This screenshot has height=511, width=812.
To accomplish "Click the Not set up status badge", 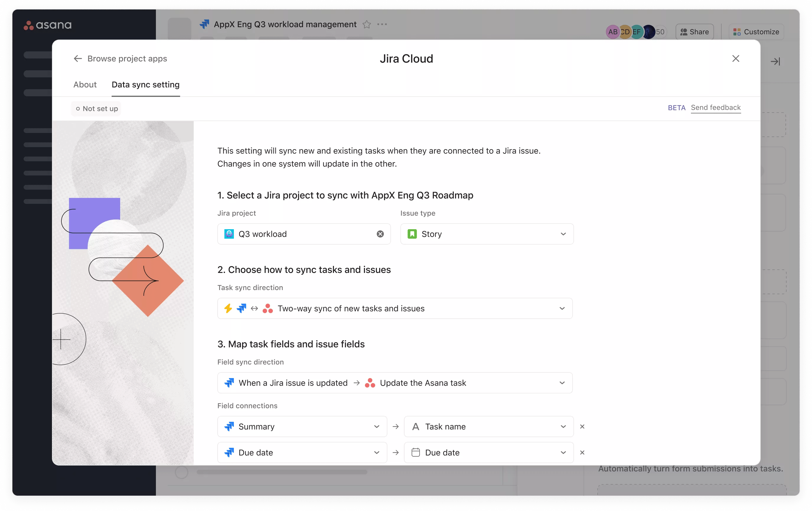I will click(x=96, y=109).
